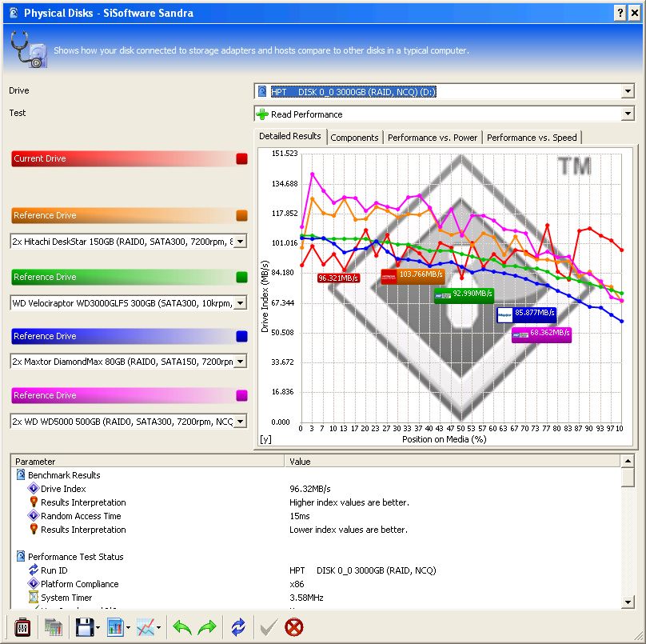
Task: Click the disk icon in Drive combo box
Action: point(262,91)
